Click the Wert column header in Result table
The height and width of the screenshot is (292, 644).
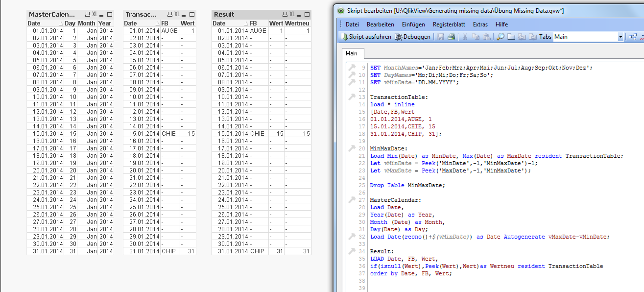coord(276,23)
